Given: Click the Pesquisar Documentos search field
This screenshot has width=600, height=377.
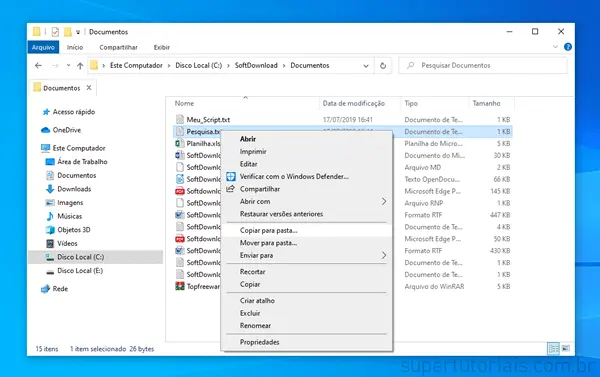Looking at the screenshot, I should pyautogui.click(x=483, y=65).
